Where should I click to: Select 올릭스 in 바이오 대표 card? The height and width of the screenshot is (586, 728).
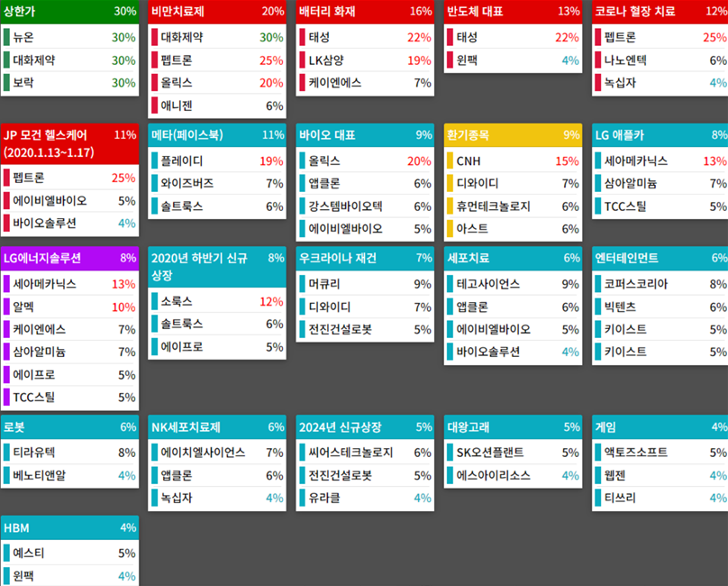coord(365,160)
